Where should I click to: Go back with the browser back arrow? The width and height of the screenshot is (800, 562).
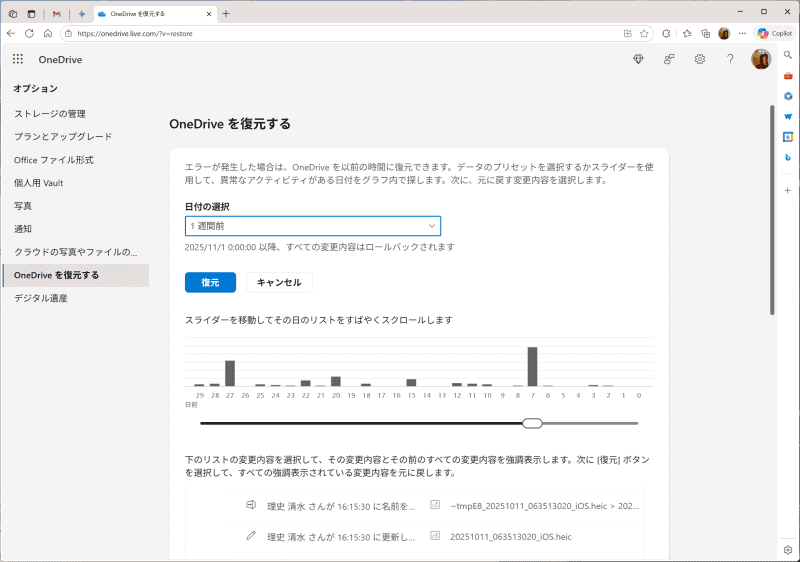(x=11, y=33)
